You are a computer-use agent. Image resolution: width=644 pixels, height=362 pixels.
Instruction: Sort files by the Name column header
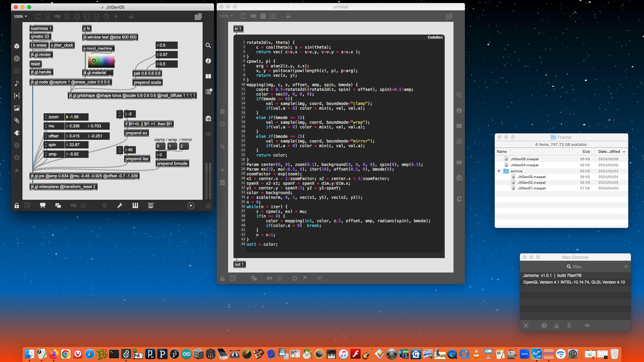[502, 152]
